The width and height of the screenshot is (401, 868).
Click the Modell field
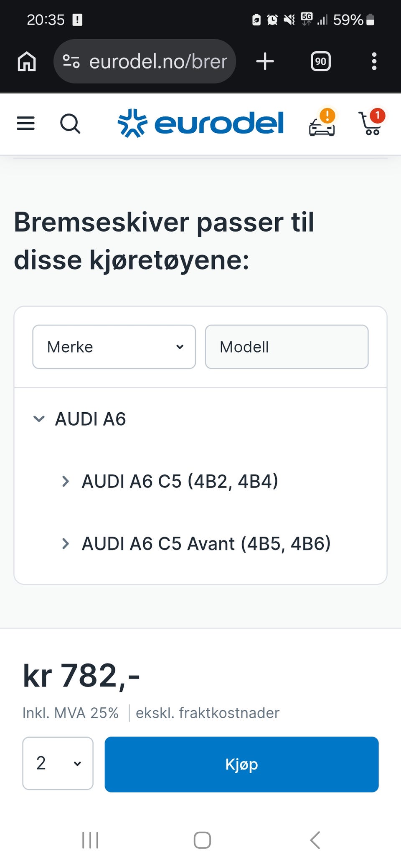tap(287, 347)
